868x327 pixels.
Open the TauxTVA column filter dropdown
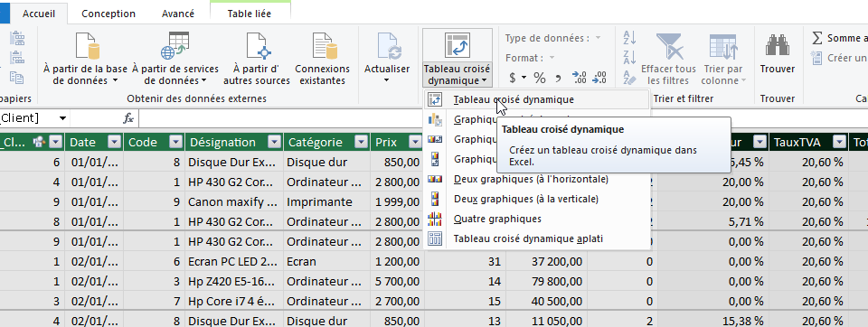pyautogui.click(x=840, y=142)
